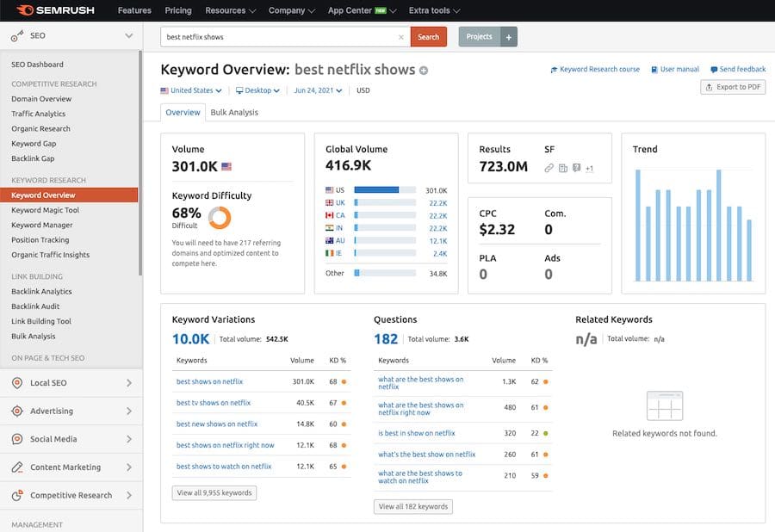This screenshot has height=532, width=775.
Task: Click the link SERP feature icon
Action: pyautogui.click(x=549, y=168)
